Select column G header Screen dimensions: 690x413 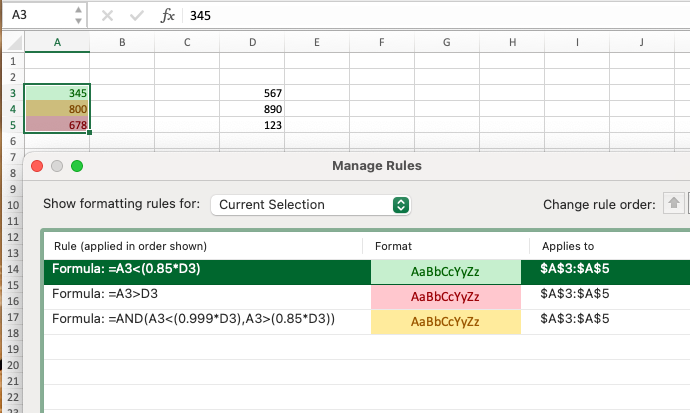coord(447,43)
